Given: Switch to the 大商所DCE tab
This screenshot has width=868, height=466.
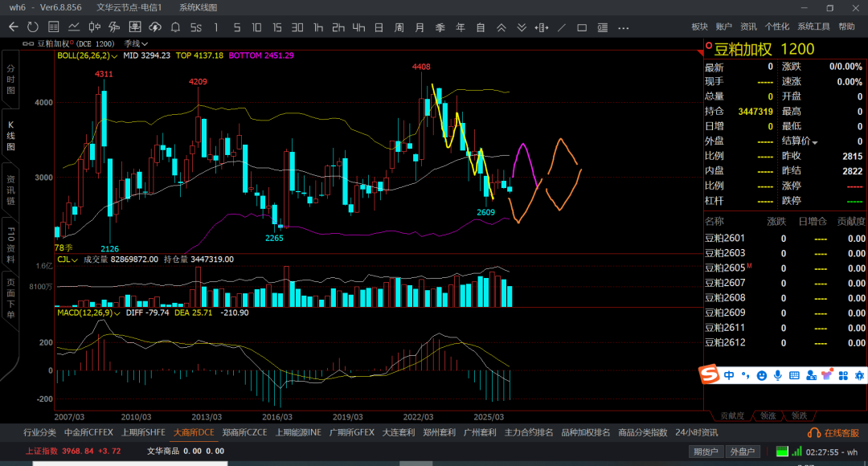Looking at the screenshot, I should click(x=194, y=432).
